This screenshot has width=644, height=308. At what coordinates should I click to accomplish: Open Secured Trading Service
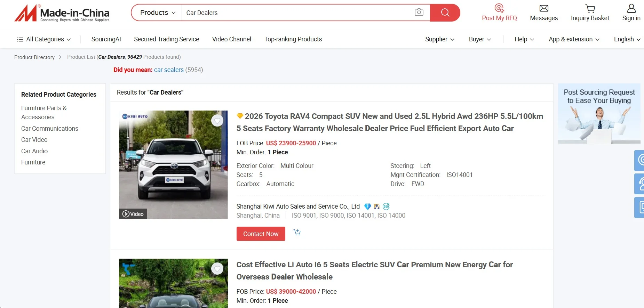click(167, 39)
